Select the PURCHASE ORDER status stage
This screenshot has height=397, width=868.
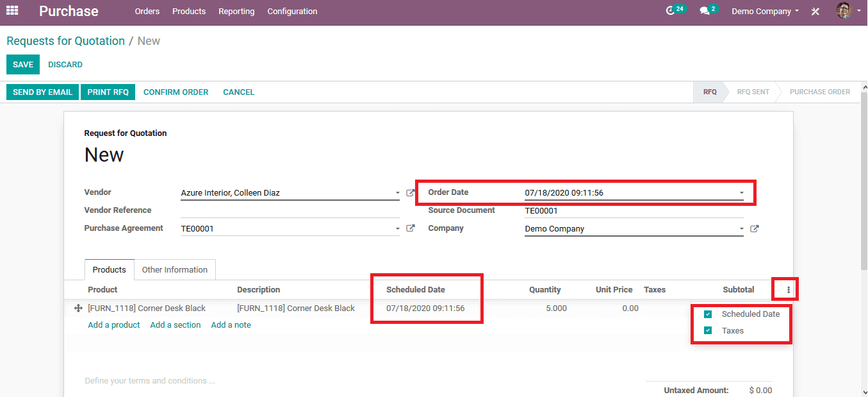(x=820, y=92)
